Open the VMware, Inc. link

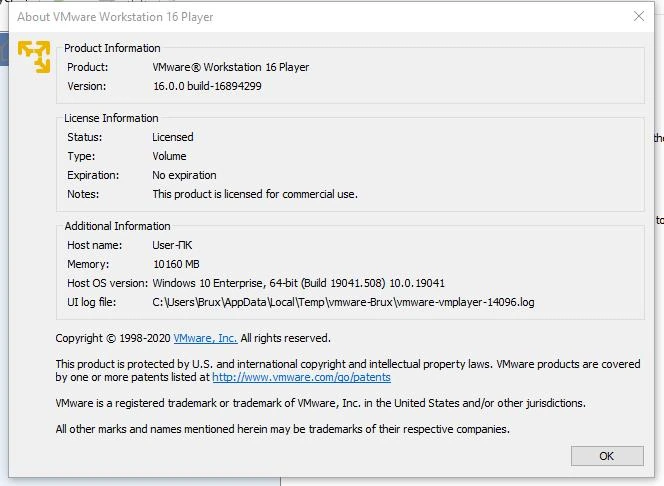click(205, 338)
